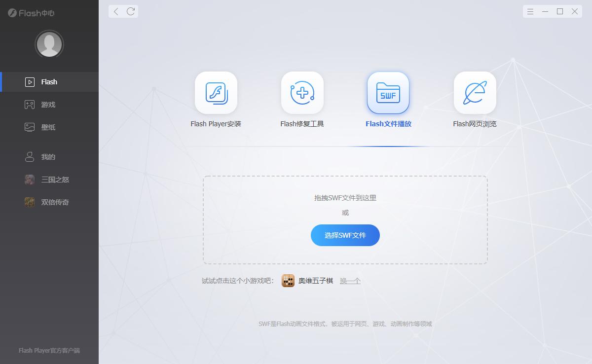Open the 壁纸 sidebar section
The height and width of the screenshot is (364, 592).
(x=49, y=127)
